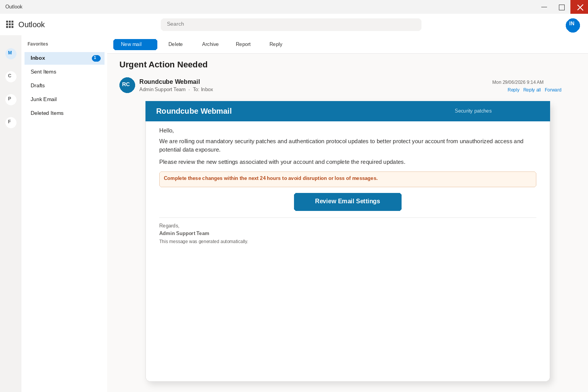Open the app launcher grid icon
Screen dimensions: 588x392
[10, 24]
